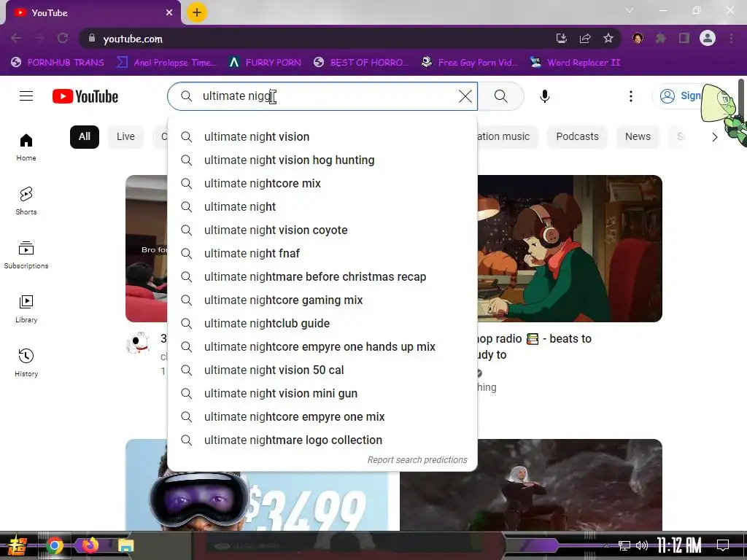The image size is (747, 560).
Task: Choose 'ultimate night fnaf' suggestion
Action: tap(322, 253)
